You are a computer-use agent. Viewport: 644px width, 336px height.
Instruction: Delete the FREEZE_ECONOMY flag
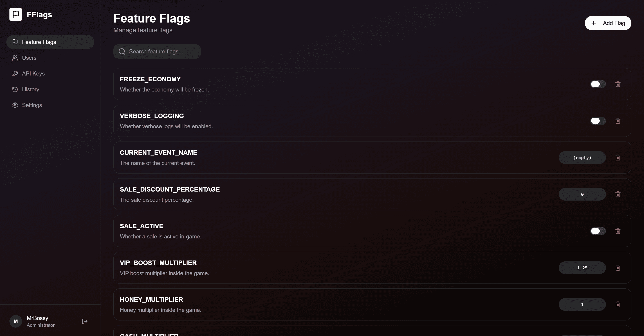[x=618, y=84]
